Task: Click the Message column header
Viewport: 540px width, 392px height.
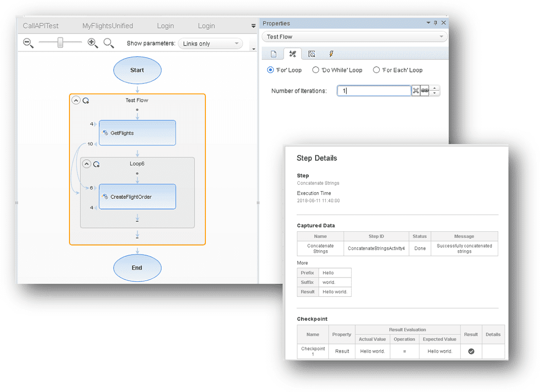Action: 464,236
